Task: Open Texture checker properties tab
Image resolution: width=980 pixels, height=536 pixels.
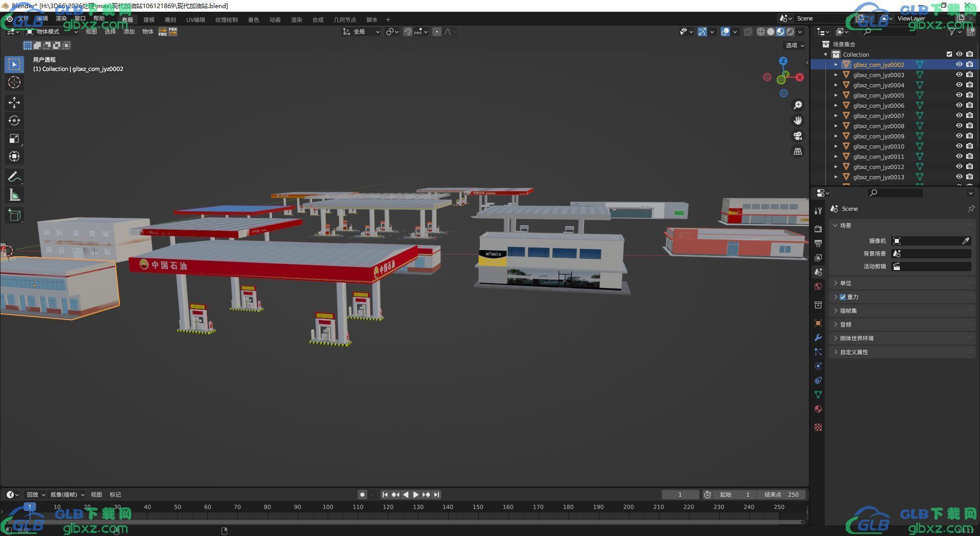Action: click(x=818, y=427)
